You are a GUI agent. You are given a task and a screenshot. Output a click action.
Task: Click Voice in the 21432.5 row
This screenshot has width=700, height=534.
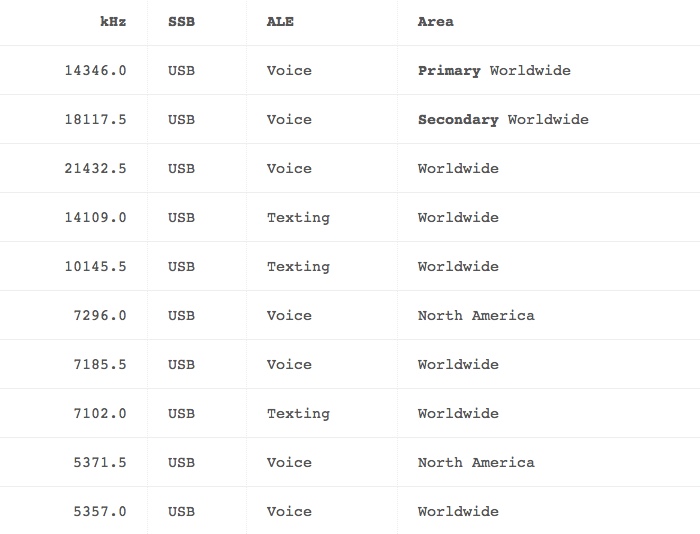289,169
